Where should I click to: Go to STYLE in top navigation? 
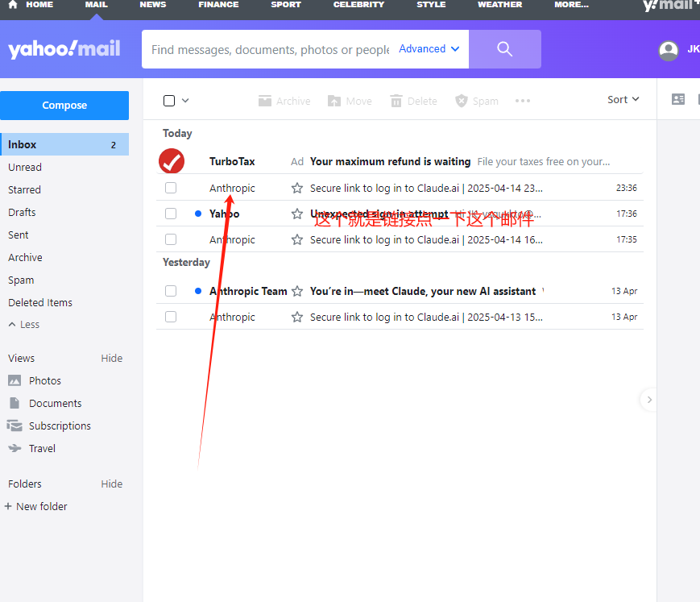(x=431, y=5)
